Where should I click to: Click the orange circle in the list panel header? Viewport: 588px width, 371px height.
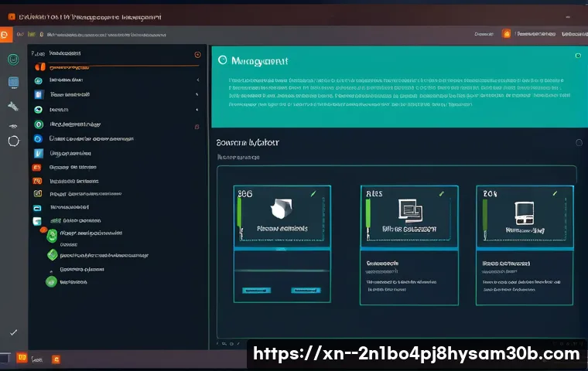(197, 55)
